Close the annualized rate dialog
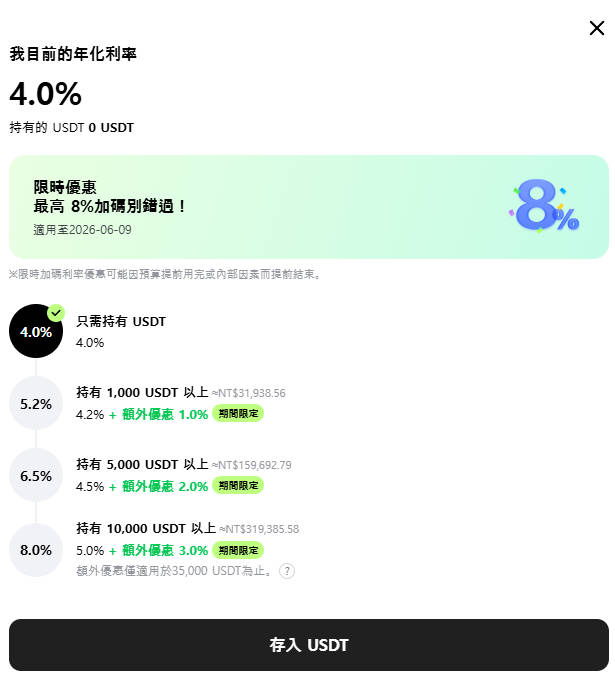The height and width of the screenshot is (676, 615). tap(597, 28)
